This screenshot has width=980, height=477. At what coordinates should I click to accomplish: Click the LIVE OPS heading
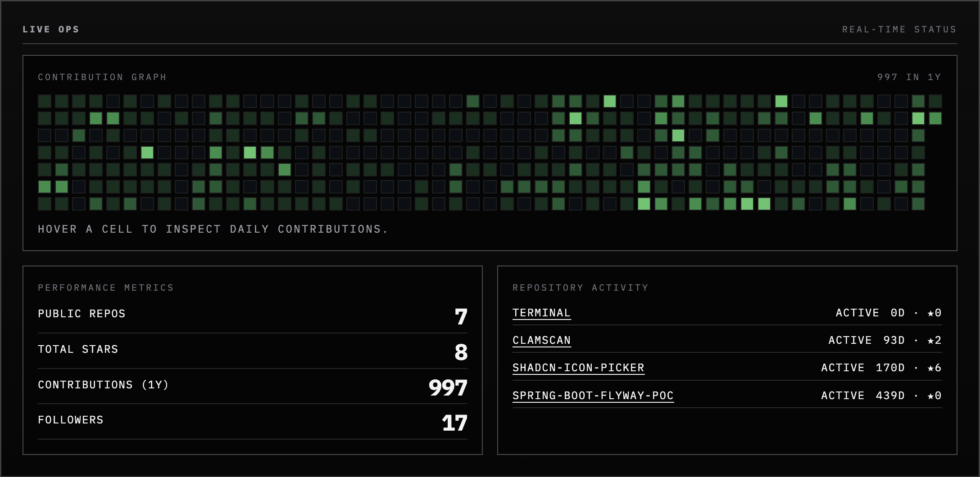[x=51, y=29]
